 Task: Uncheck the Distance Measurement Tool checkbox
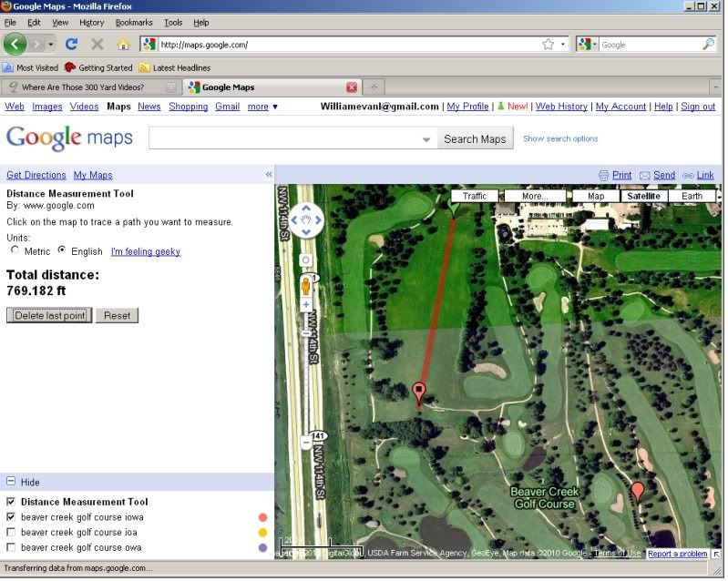11,502
